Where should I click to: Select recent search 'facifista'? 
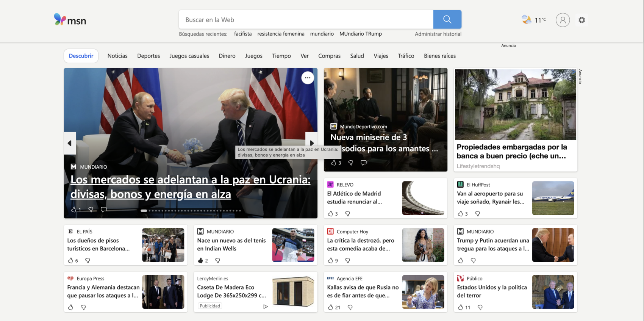pyautogui.click(x=243, y=34)
